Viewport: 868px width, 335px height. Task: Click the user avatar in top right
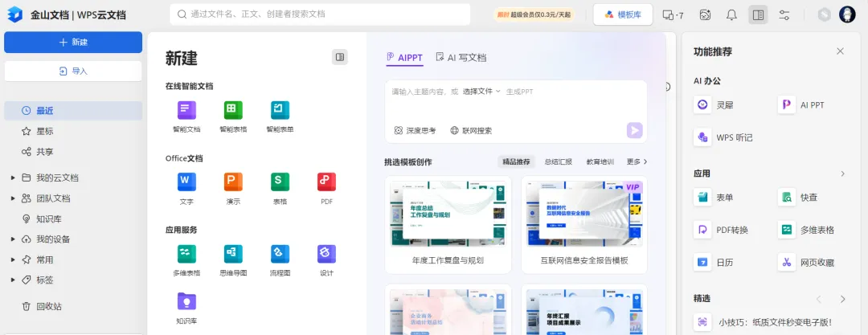[x=847, y=15]
